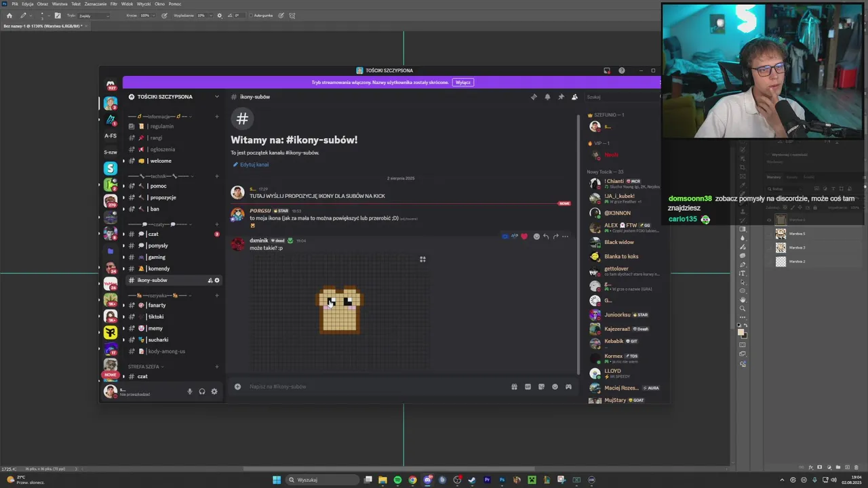Open the Plik menu in Photoshop
The width and height of the screenshot is (868, 488).
pos(15,3)
